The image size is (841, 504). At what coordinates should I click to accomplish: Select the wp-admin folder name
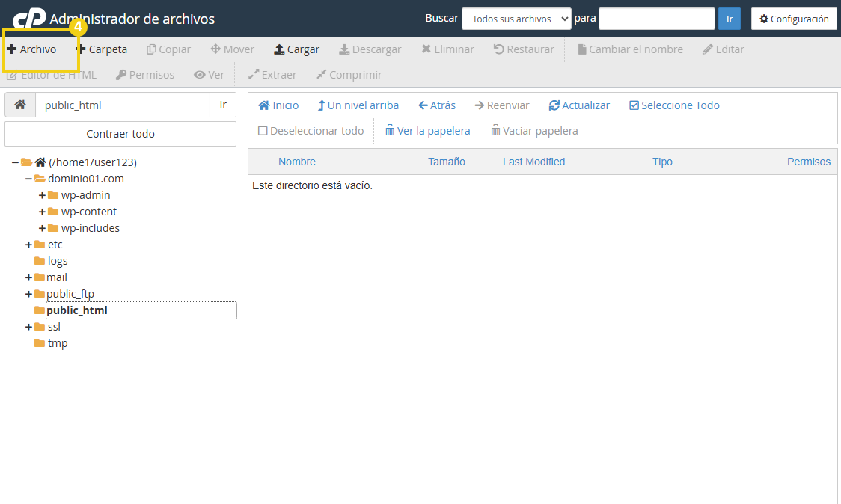[x=85, y=195]
